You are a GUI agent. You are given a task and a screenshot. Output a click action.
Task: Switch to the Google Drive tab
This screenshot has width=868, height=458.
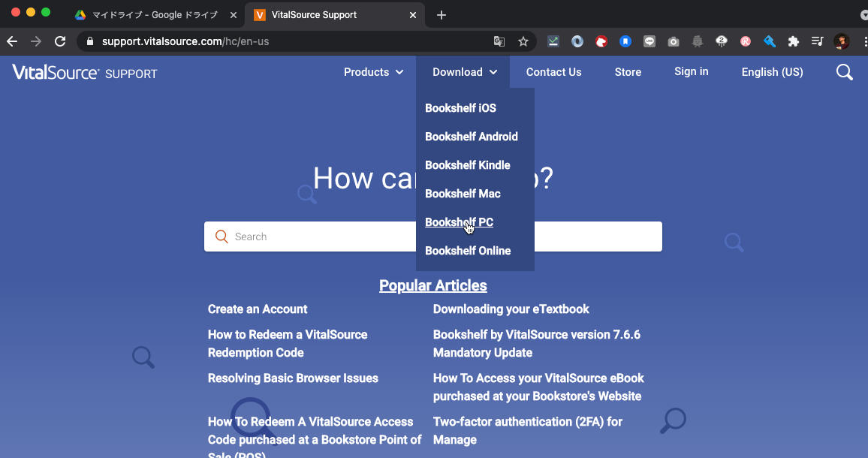[155, 15]
